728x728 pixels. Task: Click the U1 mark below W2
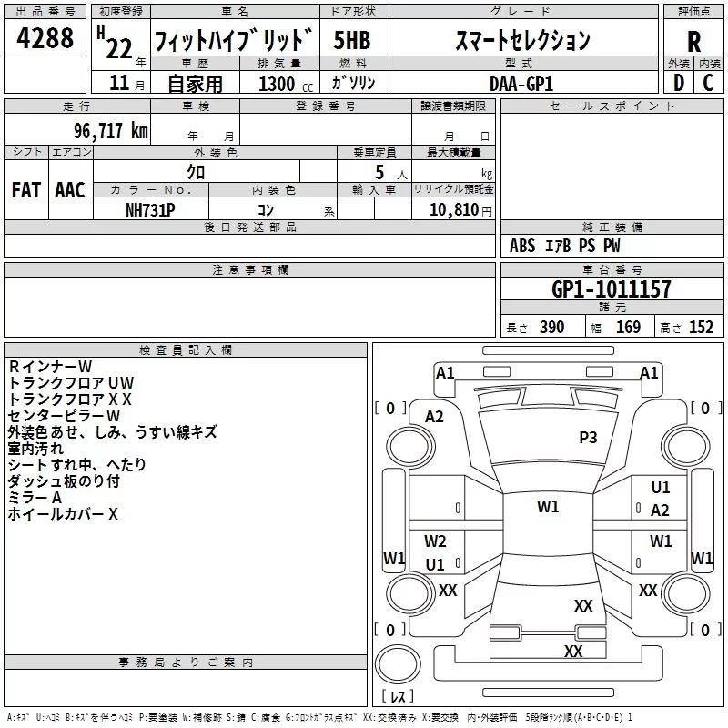tap(435, 565)
